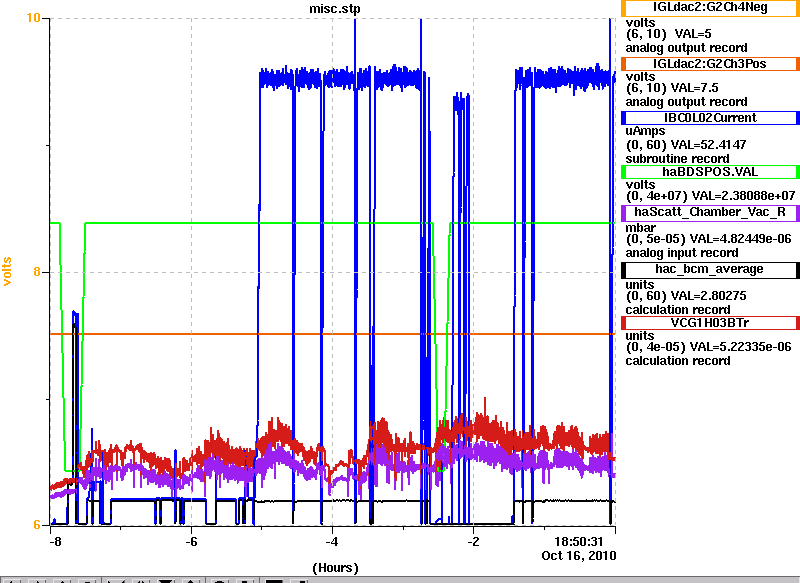Pick the haBDSPOS.VAL legend entry
The image size is (800, 583).
tap(710, 172)
